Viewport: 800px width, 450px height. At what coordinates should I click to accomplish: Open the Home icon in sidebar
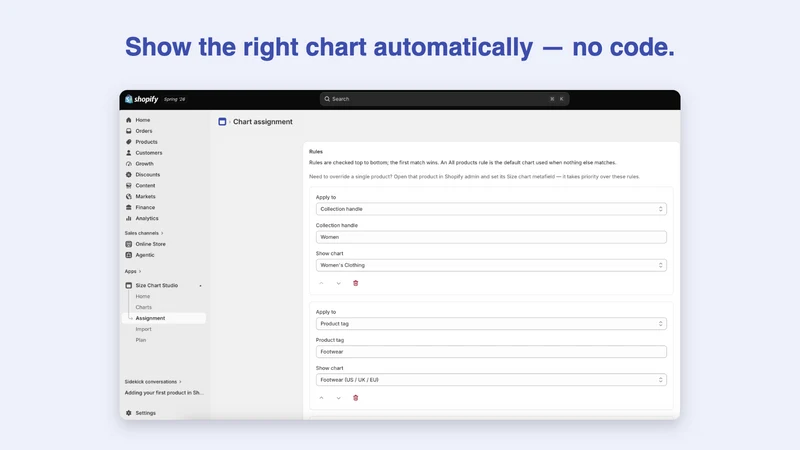coord(129,120)
